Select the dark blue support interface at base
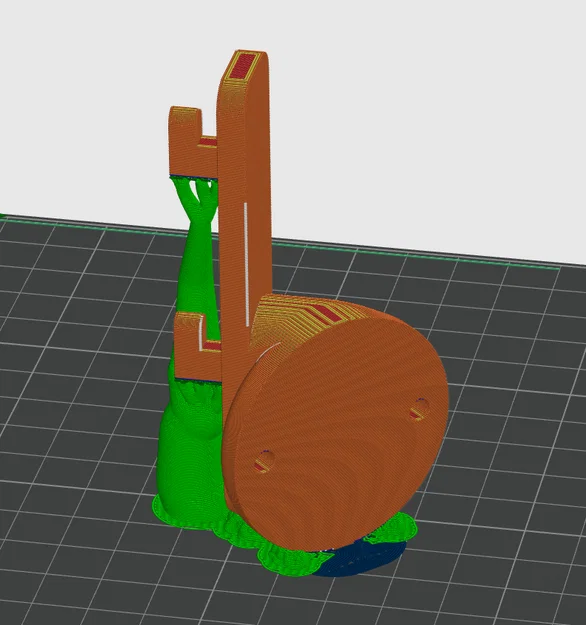586x625 pixels. [359, 560]
